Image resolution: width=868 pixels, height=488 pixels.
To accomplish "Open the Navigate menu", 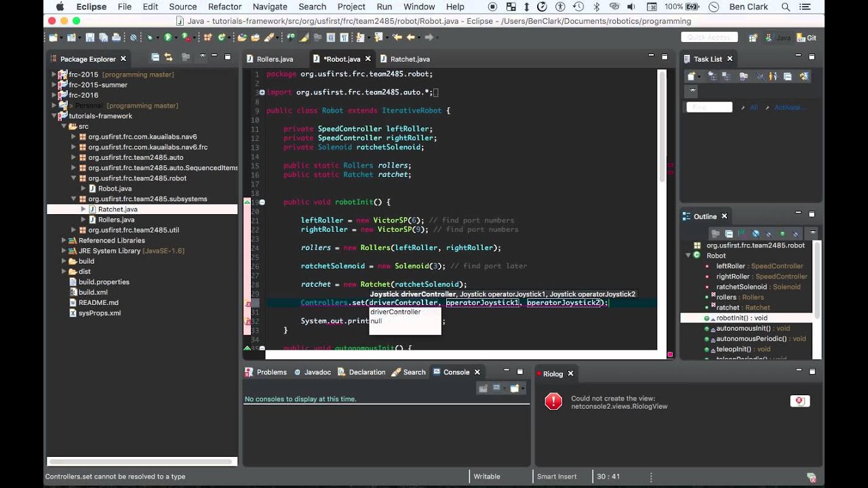I will 270,7.
